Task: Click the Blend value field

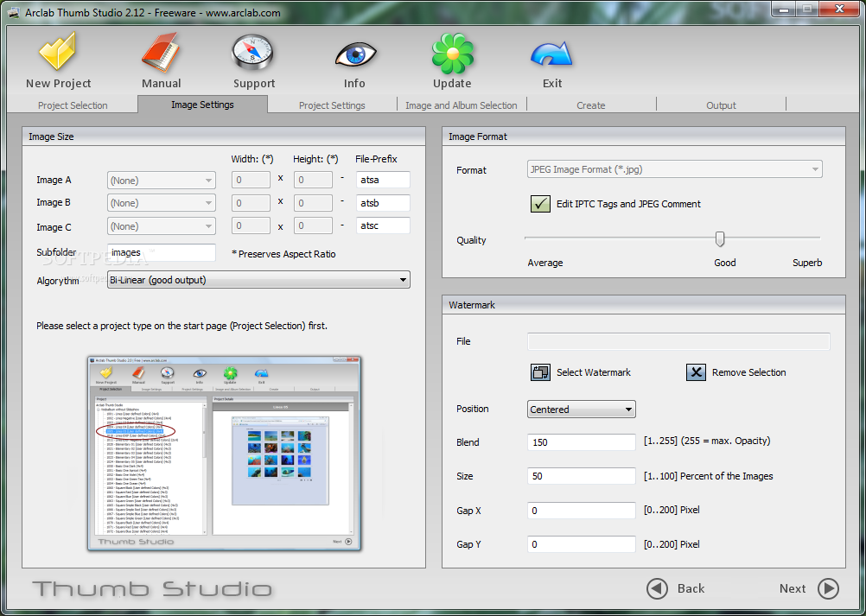Action: 582,442
